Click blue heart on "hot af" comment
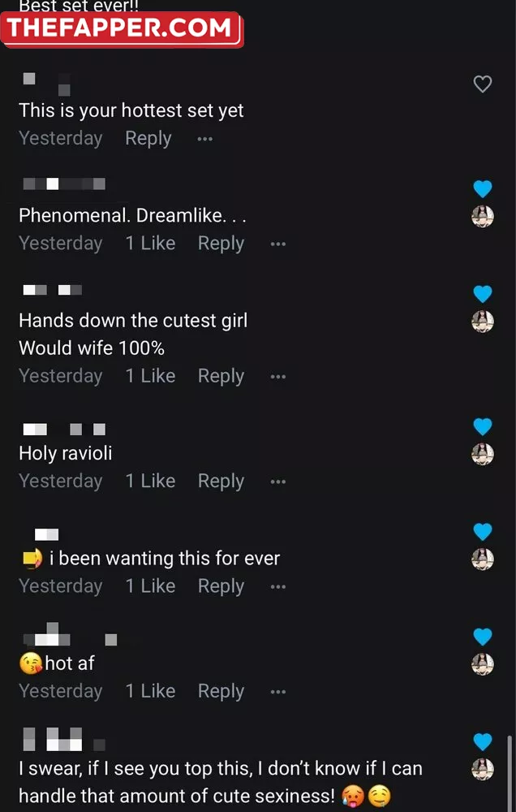Viewport: 516px width, 812px height. (483, 637)
